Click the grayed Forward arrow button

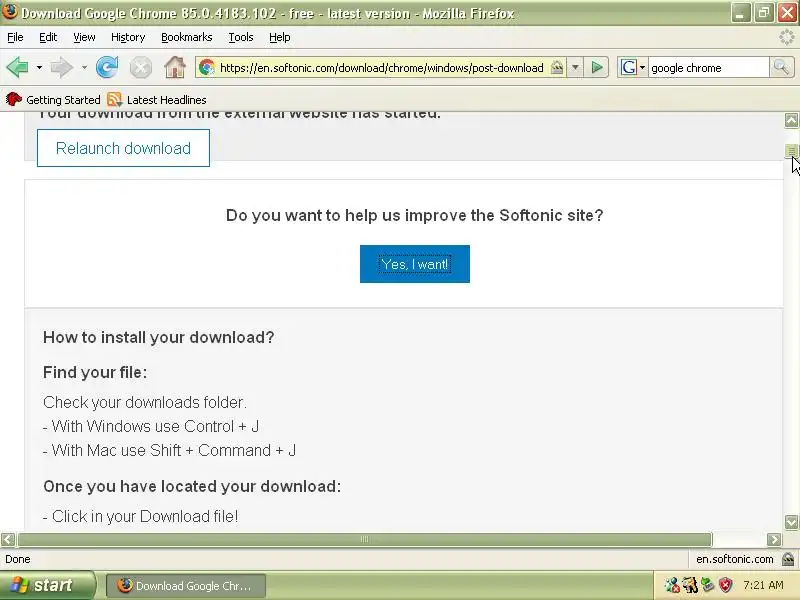click(62, 67)
